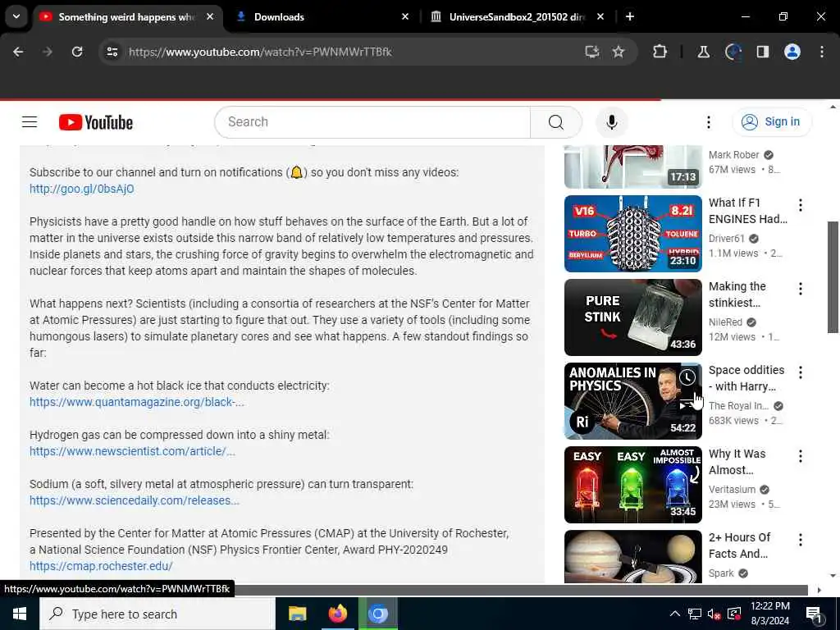Open the What If F1 Engines thumbnail

pos(632,234)
